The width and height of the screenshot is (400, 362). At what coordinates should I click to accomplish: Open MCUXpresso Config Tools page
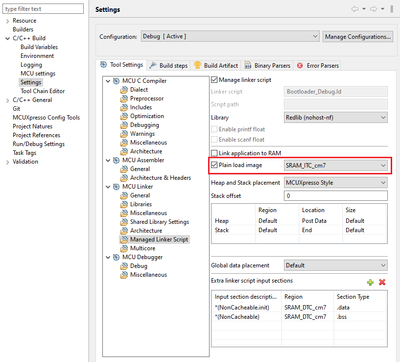[x=46, y=117]
